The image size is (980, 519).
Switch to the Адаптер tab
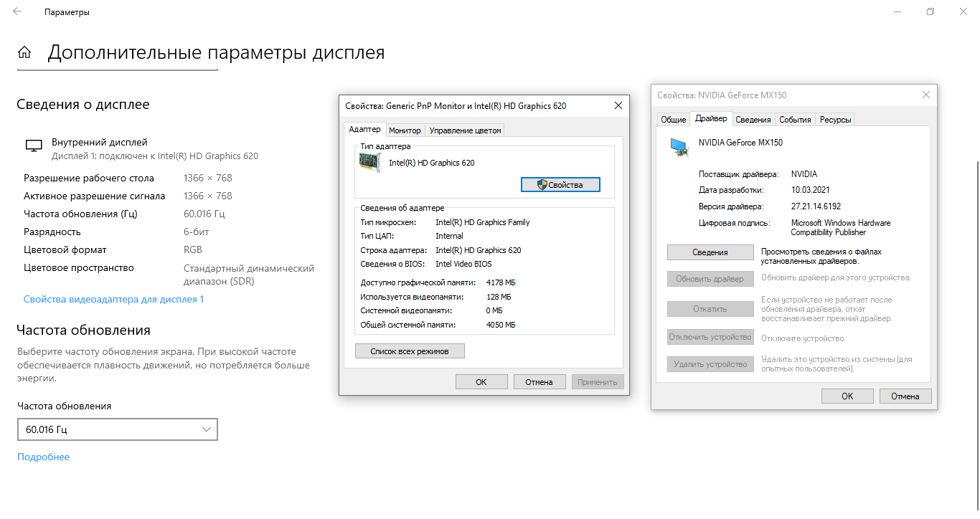(364, 130)
